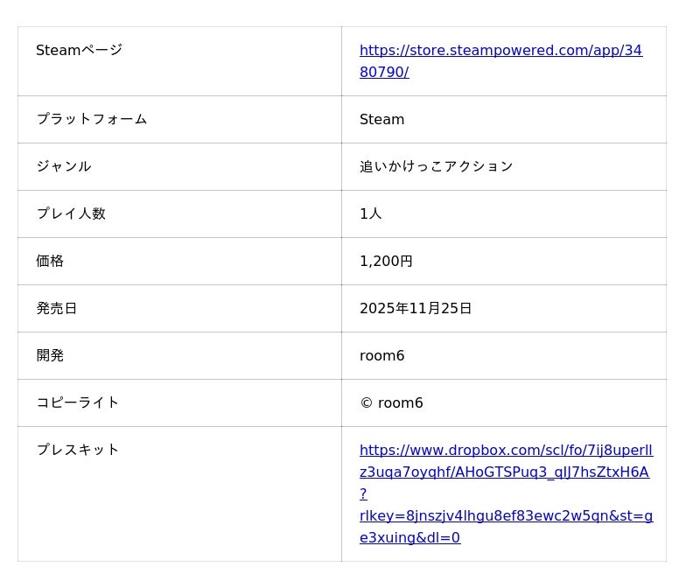Click the '発売日' row label

pos(56,308)
